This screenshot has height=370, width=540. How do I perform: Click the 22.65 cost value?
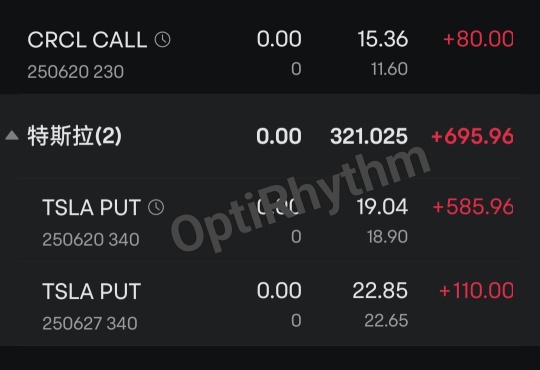coord(386,321)
